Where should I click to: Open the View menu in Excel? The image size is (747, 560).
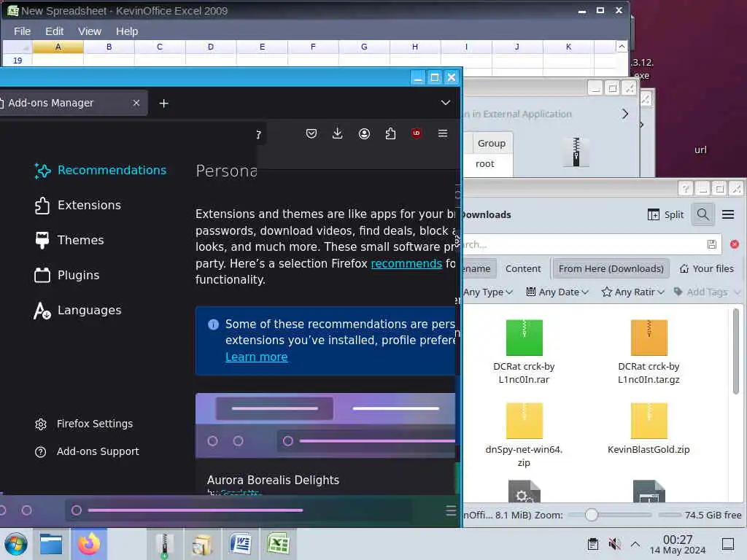pyautogui.click(x=90, y=31)
